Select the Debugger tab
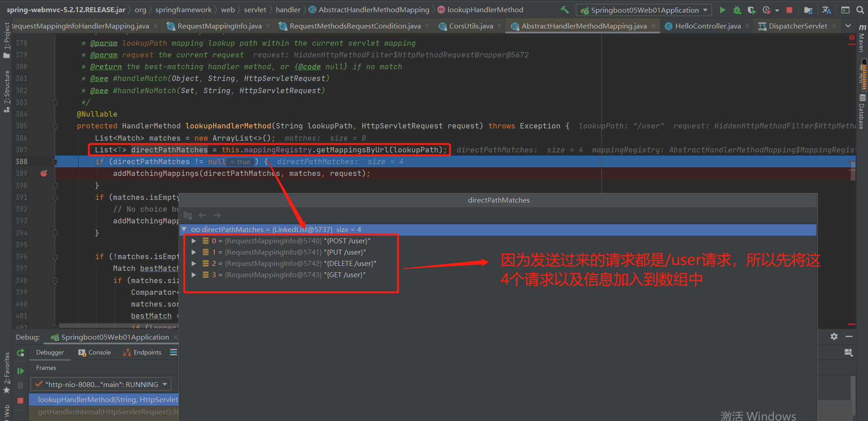Viewport: 868px width, 421px height. [50, 352]
